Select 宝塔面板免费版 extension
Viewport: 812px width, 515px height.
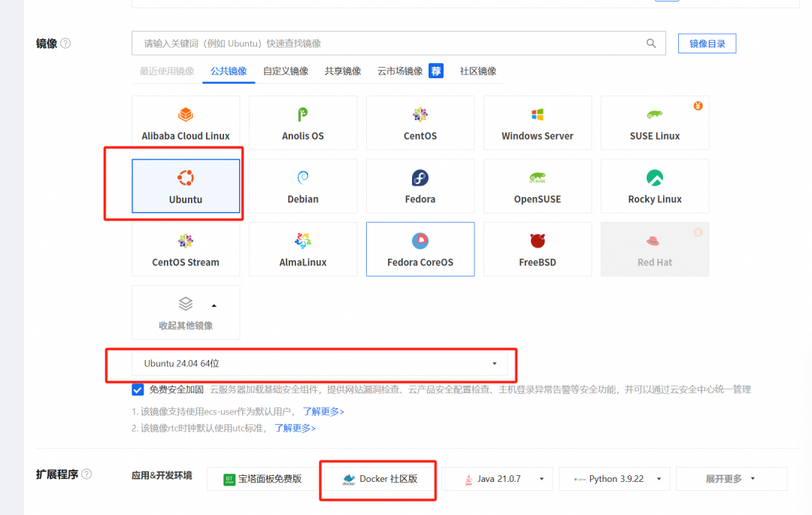(x=262, y=479)
